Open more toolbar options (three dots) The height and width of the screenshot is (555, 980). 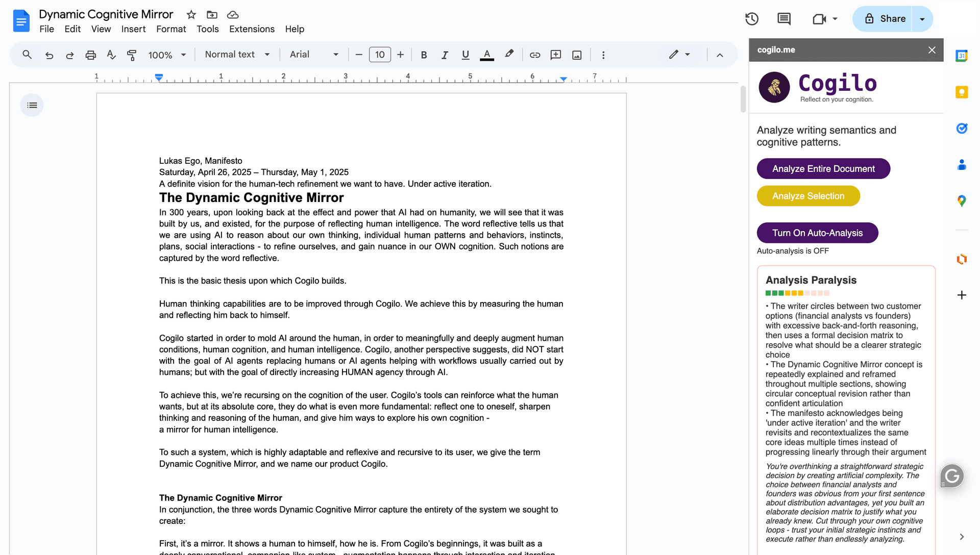[x=603, y=55]
